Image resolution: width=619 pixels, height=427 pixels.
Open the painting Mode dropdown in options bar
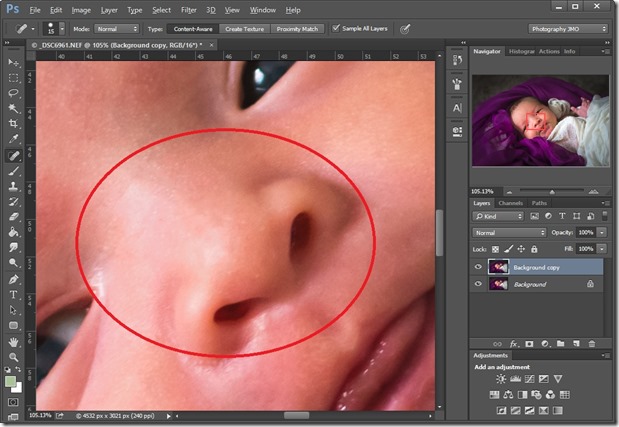[116, 29]
